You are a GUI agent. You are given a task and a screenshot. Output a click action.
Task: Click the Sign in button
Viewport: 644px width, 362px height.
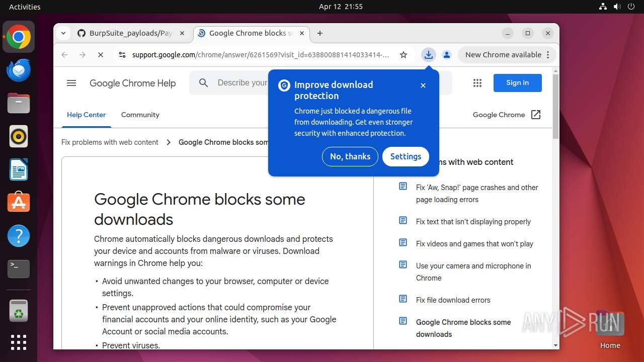[518, 83]
